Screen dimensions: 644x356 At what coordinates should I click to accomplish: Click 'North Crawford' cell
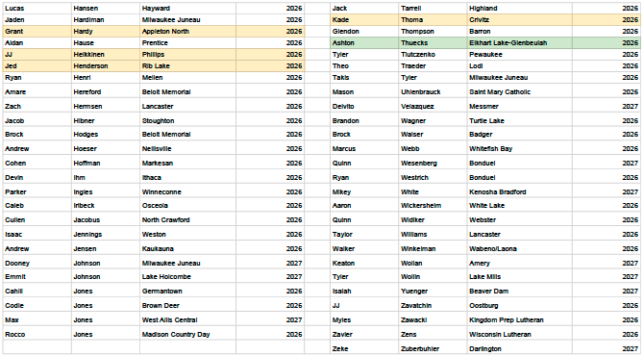(187, 219)
